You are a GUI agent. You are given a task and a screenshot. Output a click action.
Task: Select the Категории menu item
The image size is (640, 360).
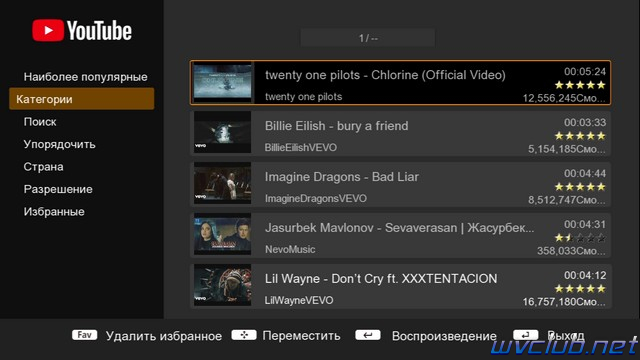82,99
